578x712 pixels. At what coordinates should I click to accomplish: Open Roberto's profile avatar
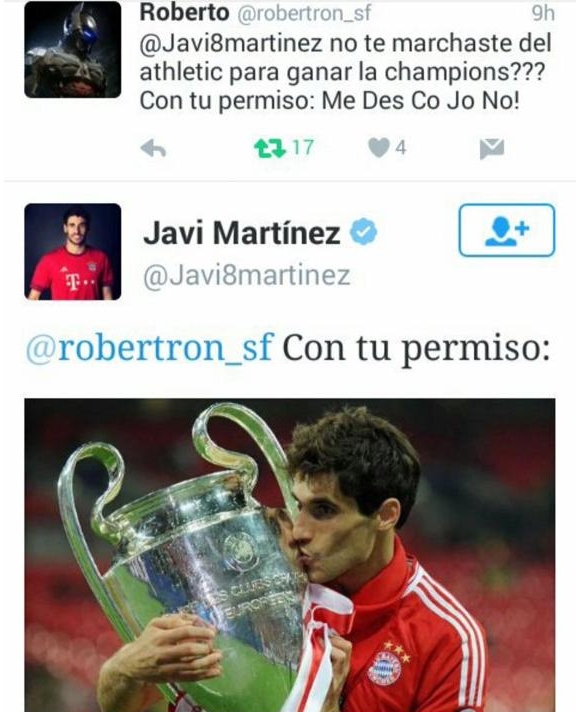click(x=73, y=49)
